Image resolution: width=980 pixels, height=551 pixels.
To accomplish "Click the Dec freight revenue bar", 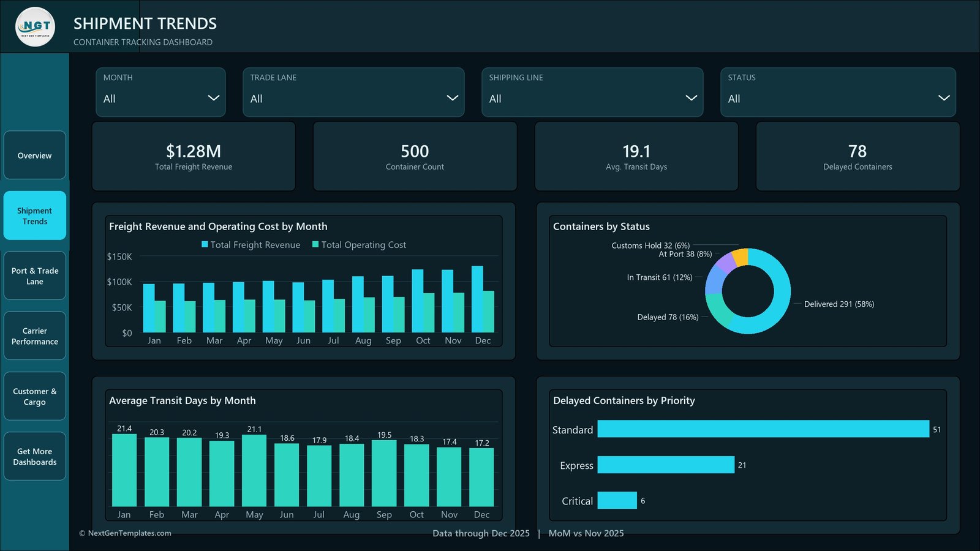I will (477, 299).
